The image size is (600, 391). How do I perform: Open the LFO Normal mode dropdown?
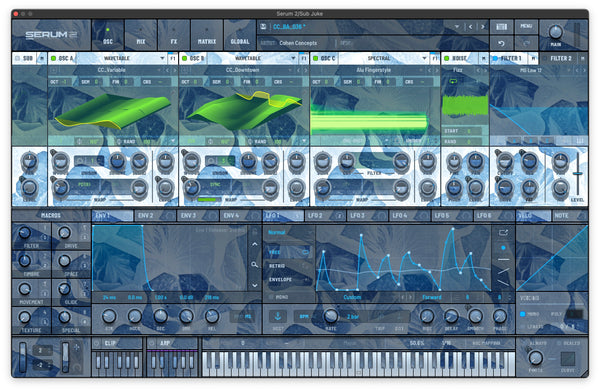[x=289, y=232]
